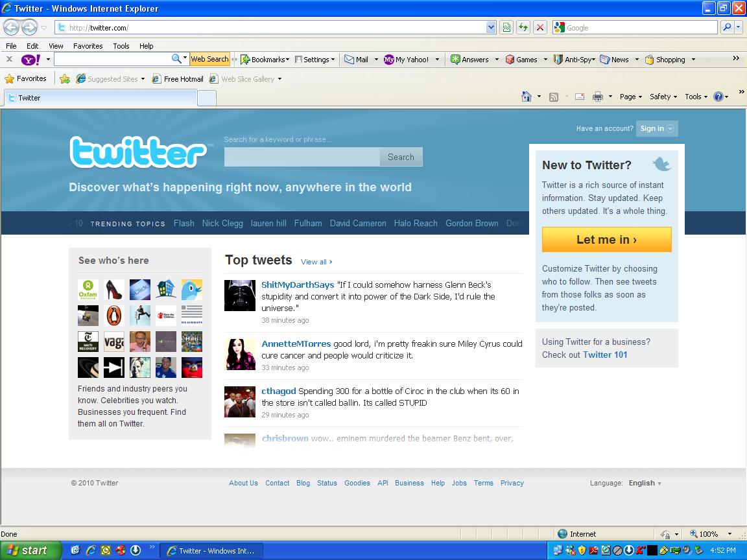Click the Yahoo! toolbar logo icon
This screenshot has width=747, height=560.
(x=31, y=60)
